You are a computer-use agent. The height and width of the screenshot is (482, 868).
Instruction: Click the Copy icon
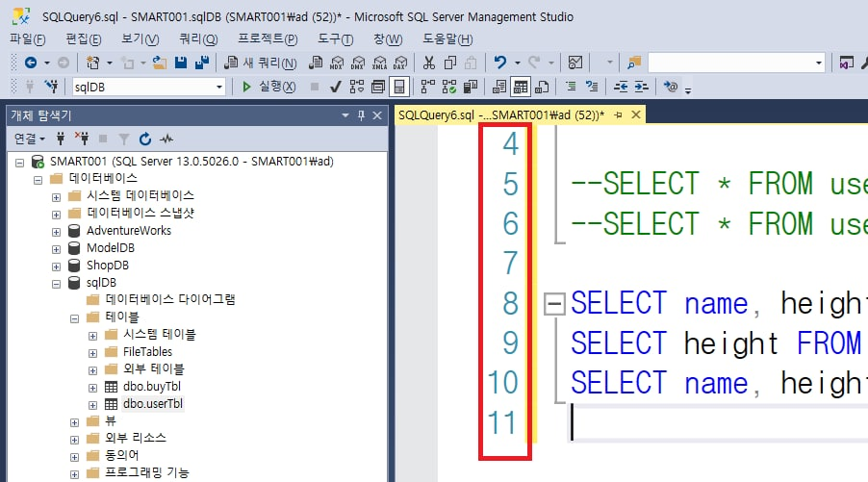[450, 63]
